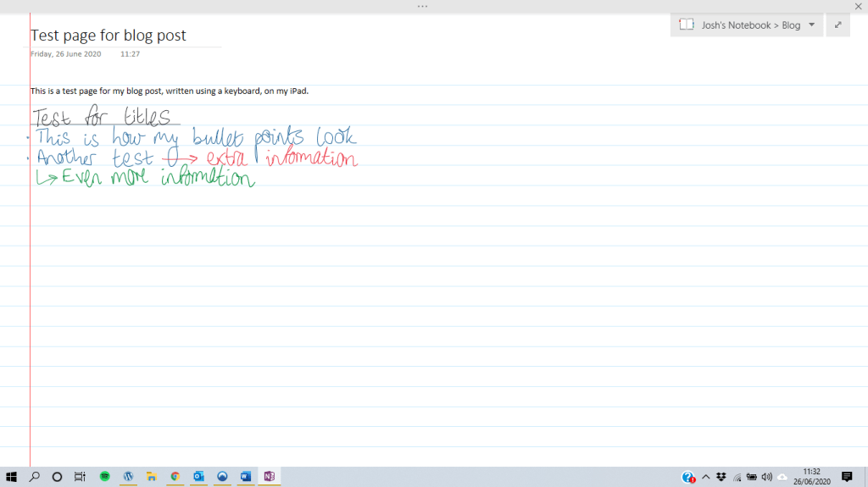Viewport: 868px width, 487px height.
Task: Open Outlook from the taskbar
Action: pos(198,477)
